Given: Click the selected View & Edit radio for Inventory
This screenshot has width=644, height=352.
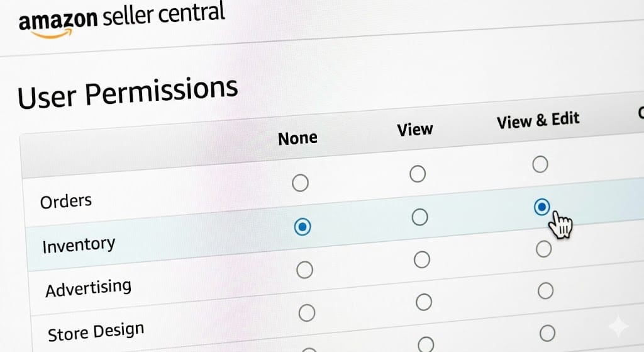Looking at the screenshot, I should tap(541, 207).
